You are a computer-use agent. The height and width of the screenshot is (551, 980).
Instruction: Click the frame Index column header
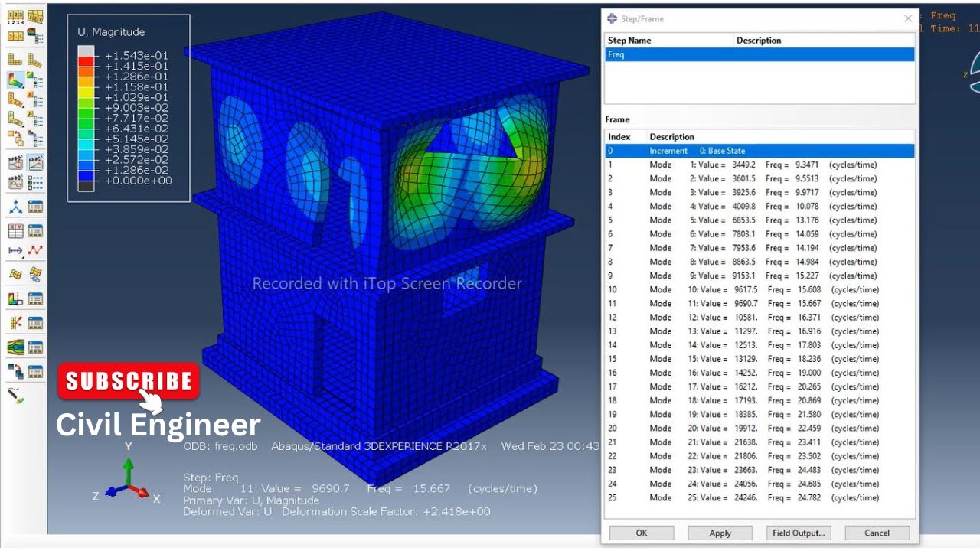coord(626,137)
